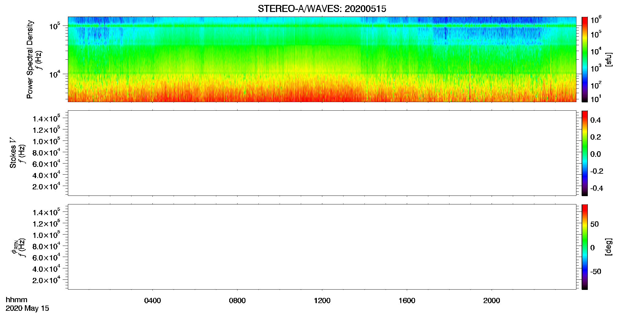The height and width of the screenshot is (332, 644).
Task: Click the power spectral density colorbar
Action: (585, 59)
